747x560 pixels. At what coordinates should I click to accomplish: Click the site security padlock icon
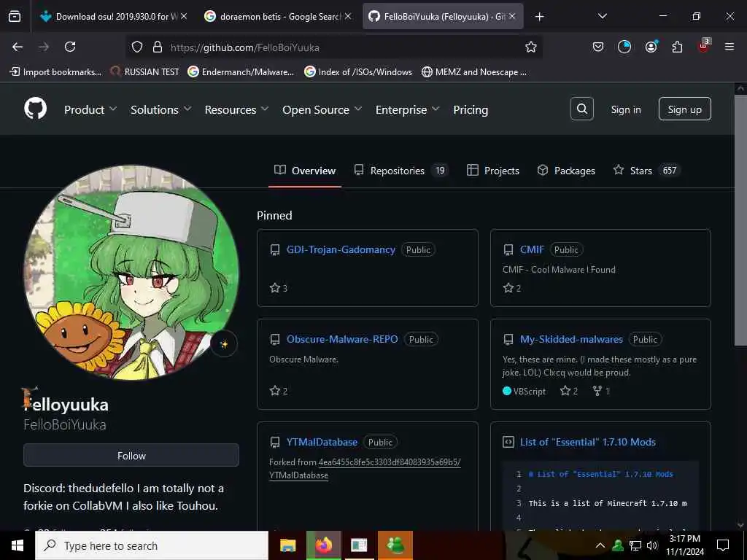158,47
